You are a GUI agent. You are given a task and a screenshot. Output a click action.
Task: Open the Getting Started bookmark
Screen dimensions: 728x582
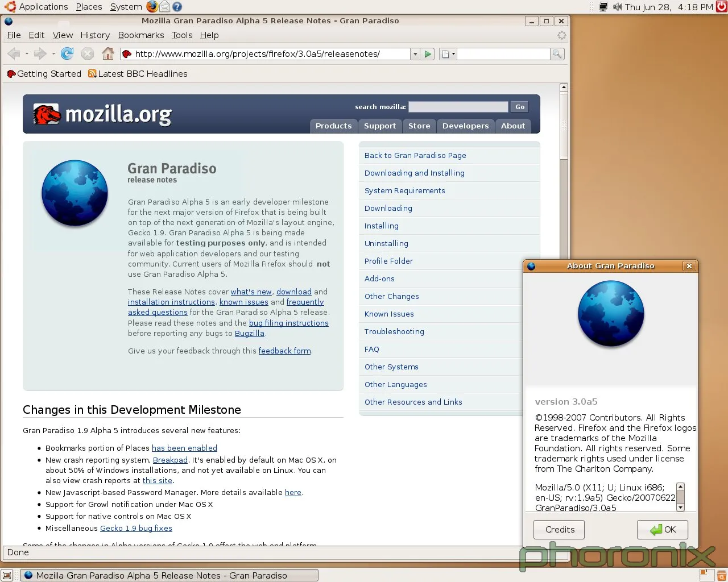44,74
